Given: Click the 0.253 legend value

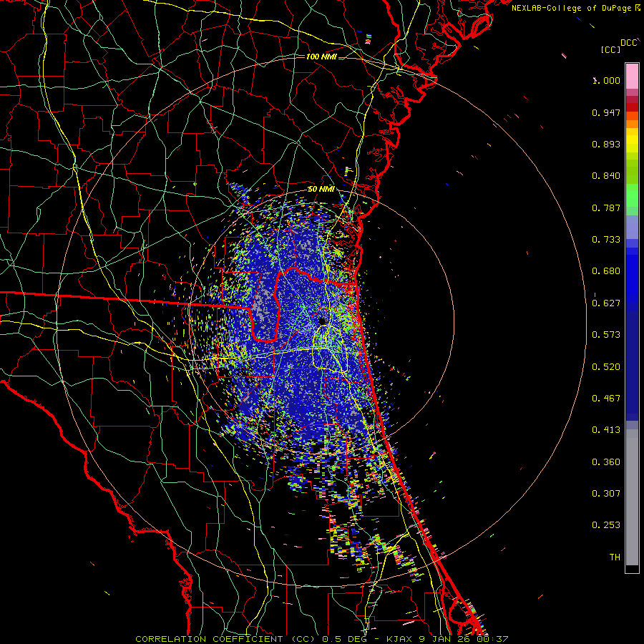Looking at the screenshot, I should pyautogui.click(x=606, y=525).
